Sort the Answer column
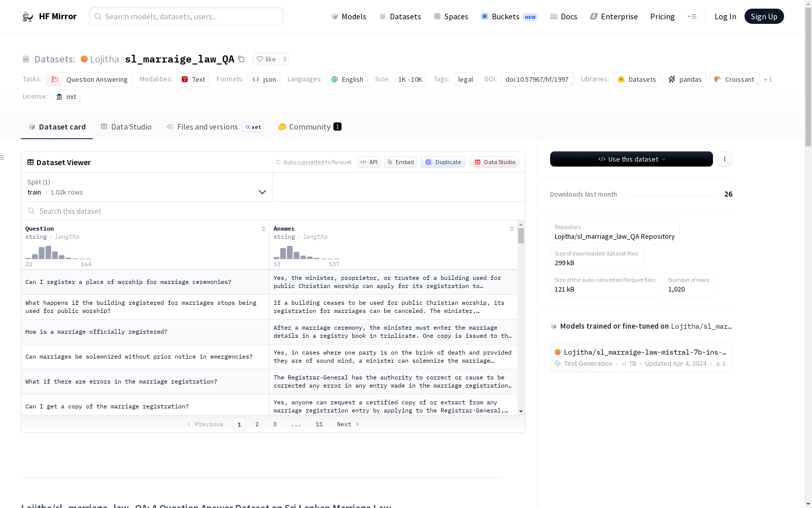The width and height of the screenshot is (812, 508). (x=512, y=229)
